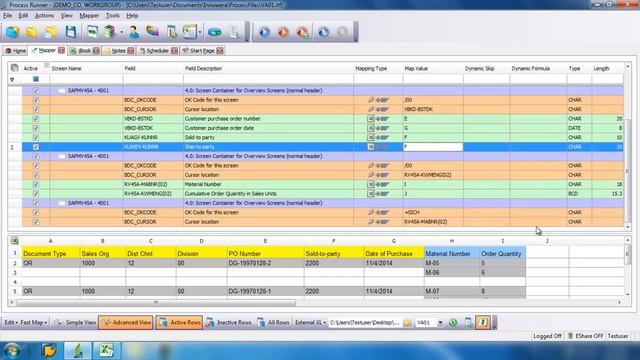Click the green book server toolbar icon
The image size is (640, 360).
(109, 32)
